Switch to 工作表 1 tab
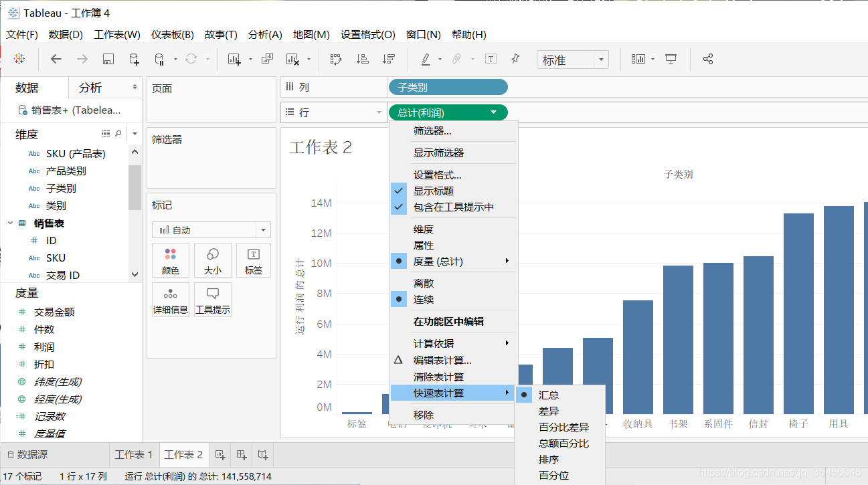868x485 pixels. coord(134,455)
